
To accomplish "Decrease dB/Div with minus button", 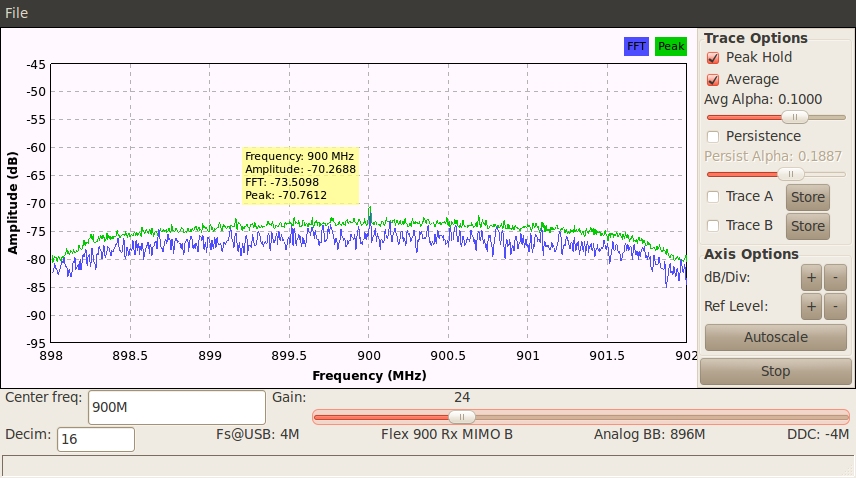I will pos(836,278).
